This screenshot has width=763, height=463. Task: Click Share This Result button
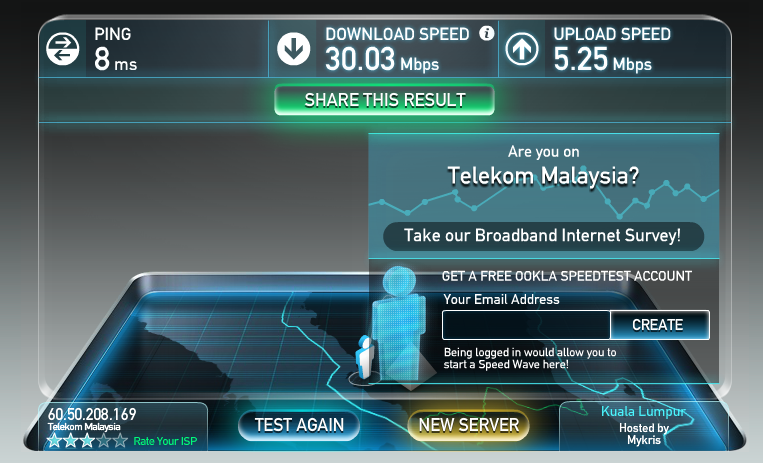click(384, 100)
